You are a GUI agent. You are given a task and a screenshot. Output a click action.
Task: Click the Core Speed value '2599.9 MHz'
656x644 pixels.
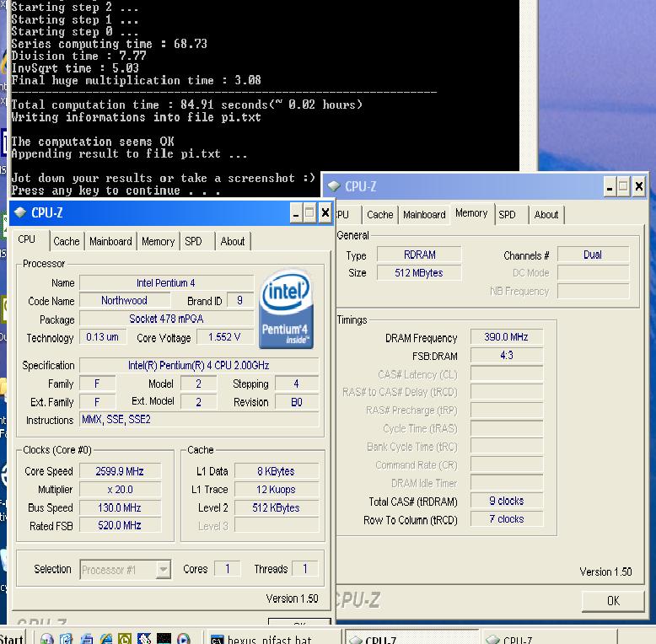coord(120,471)
